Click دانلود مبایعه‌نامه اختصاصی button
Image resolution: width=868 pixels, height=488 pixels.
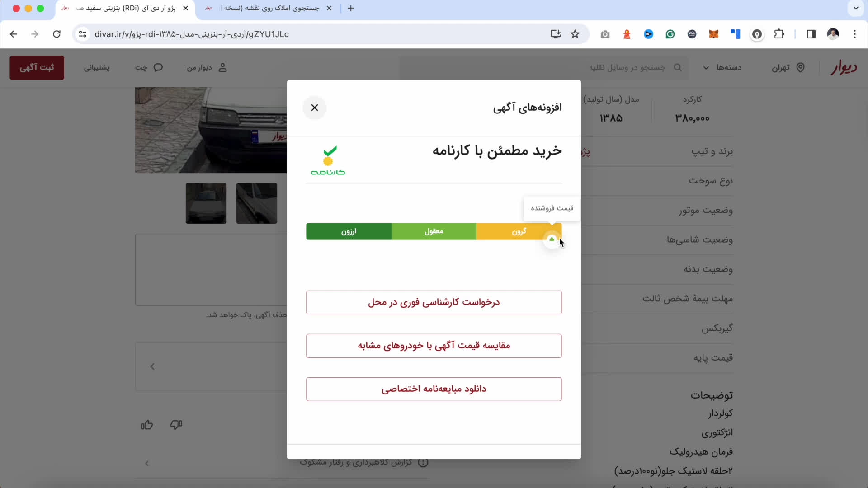[434, 389]
